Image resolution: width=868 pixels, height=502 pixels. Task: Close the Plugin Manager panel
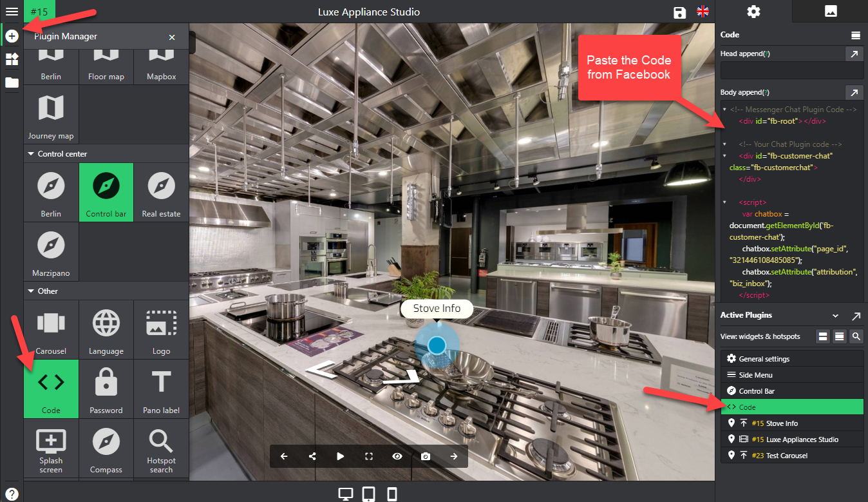click(172, 37)
